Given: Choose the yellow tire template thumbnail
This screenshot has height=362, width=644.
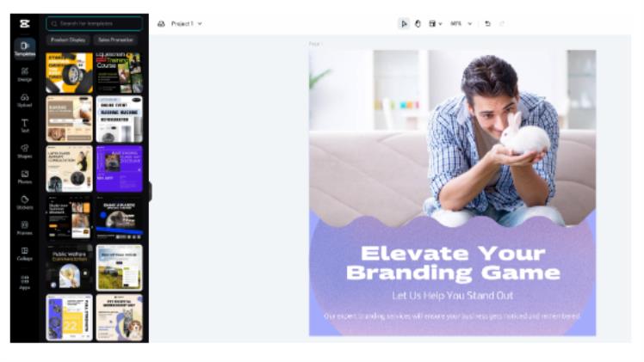Looking at the screenshot, I should click(70, 72).
